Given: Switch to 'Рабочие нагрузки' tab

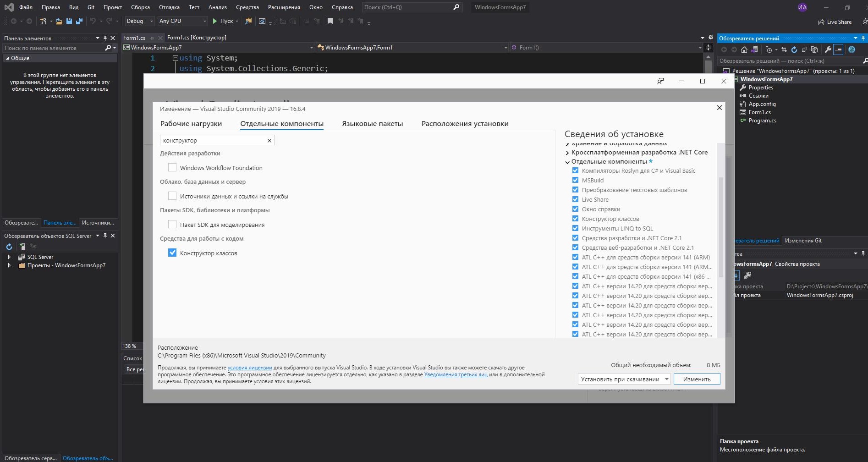Looking at the screenshot, I should (x=191, y=124).
